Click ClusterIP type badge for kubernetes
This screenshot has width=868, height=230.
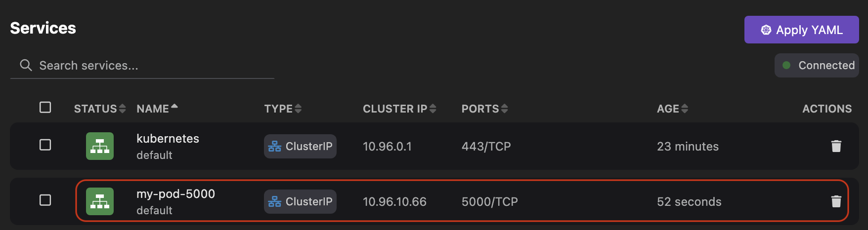coord(300,146)
